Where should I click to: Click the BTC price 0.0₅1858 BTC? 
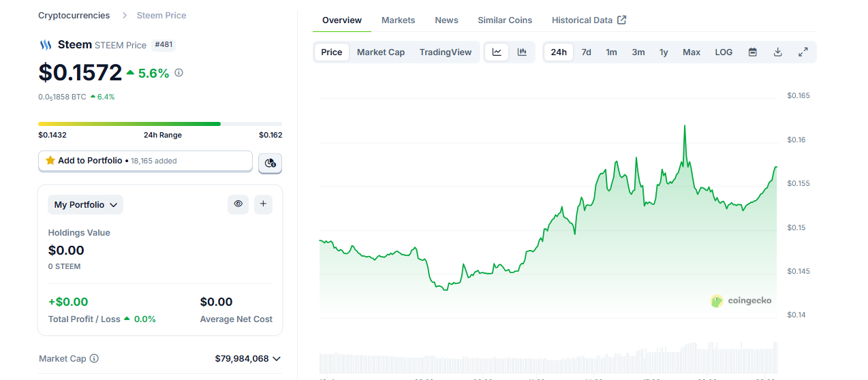[x=62, y=97]
